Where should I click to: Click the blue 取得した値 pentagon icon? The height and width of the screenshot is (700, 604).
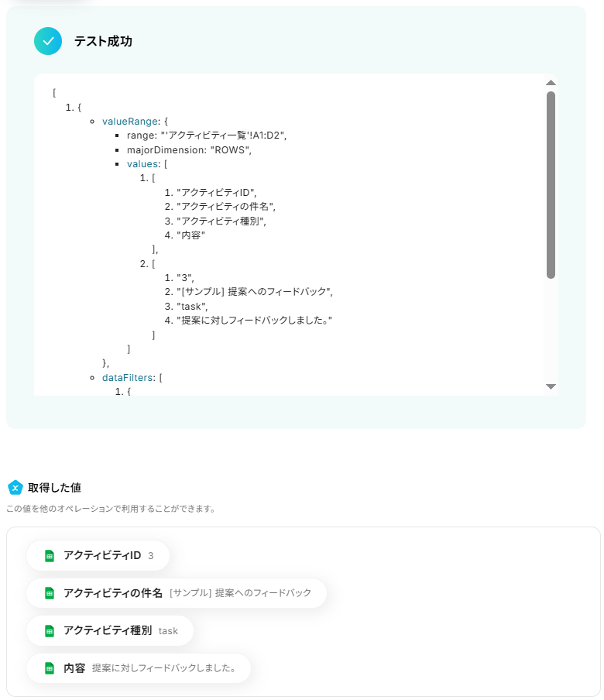click(15, 488)
